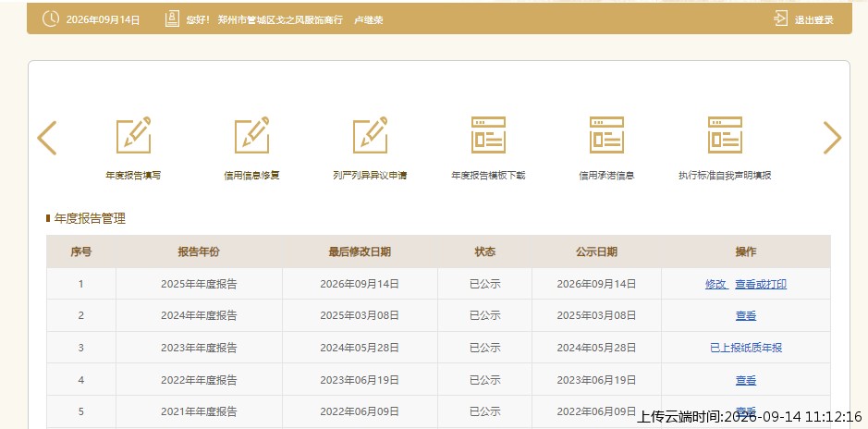Click the 已公示 status in row 1
The height and width of the screenshot is (429, 868).
(x=485, y=284)
